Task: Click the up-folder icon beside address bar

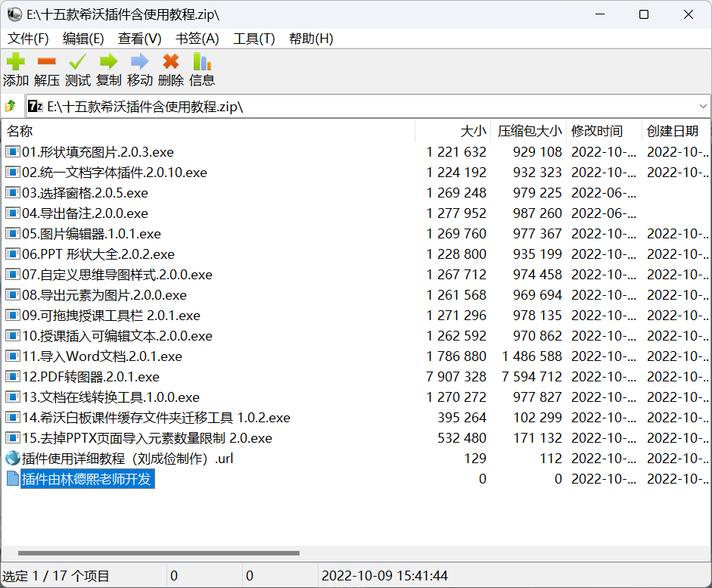Action: (x=11, y=107)
